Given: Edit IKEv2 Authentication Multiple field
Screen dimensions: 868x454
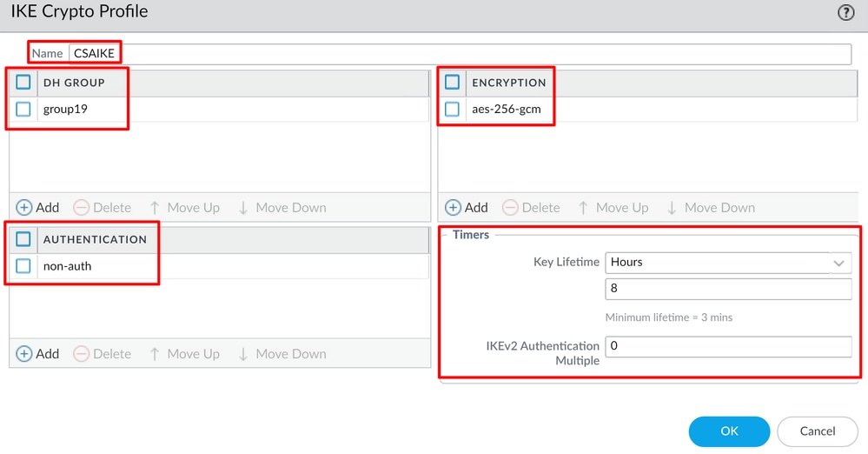Looking at the screenshot, I should tap(728, 346).
